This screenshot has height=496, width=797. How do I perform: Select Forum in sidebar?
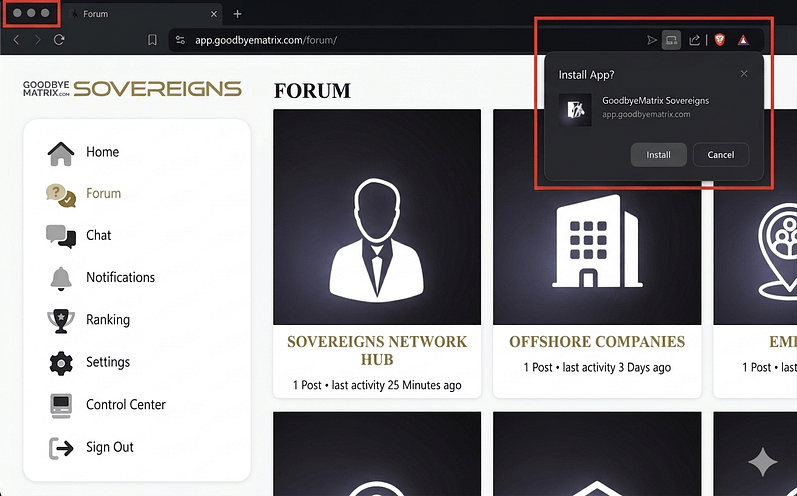tap(103, 194)
